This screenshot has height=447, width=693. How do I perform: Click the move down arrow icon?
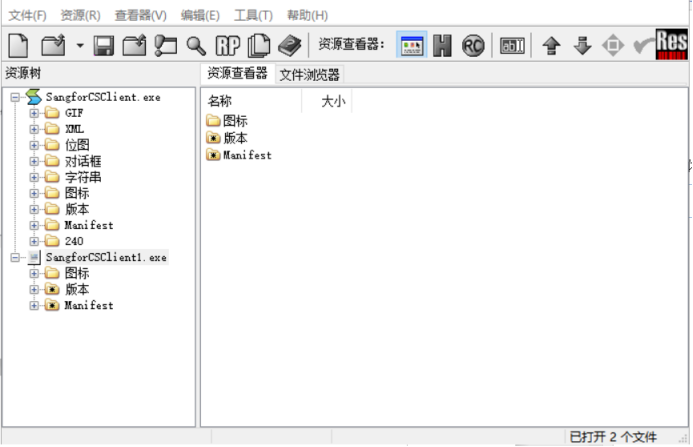click(582, 45)
